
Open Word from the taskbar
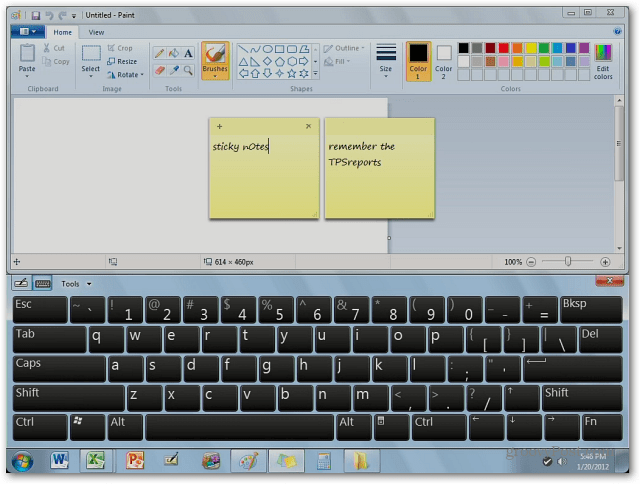tap(59, 461)
